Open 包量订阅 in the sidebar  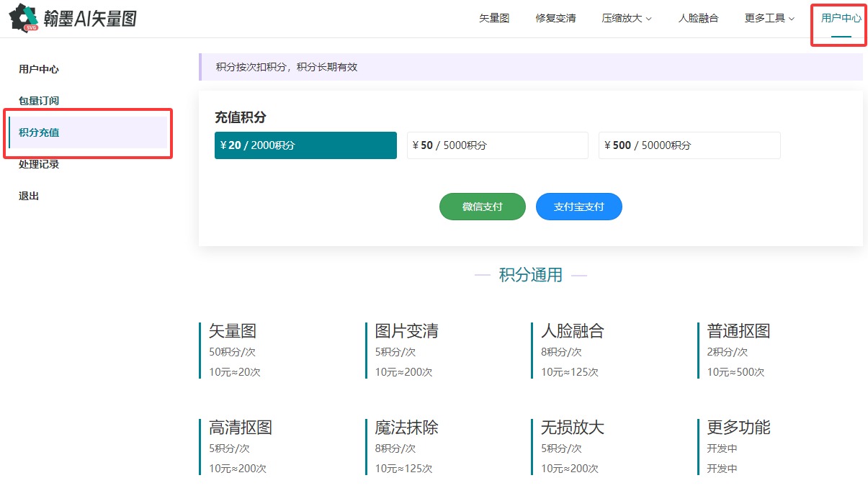point(39,101)
